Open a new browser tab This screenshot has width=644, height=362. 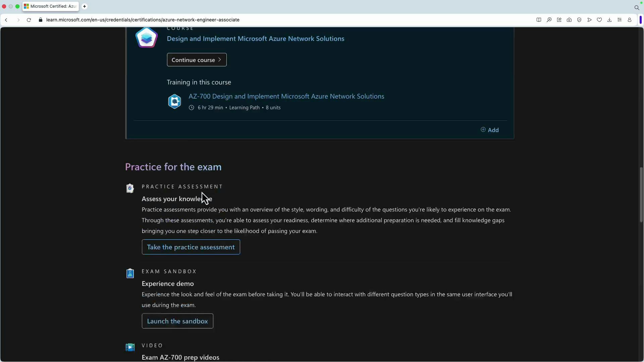(x=85, y=6)
